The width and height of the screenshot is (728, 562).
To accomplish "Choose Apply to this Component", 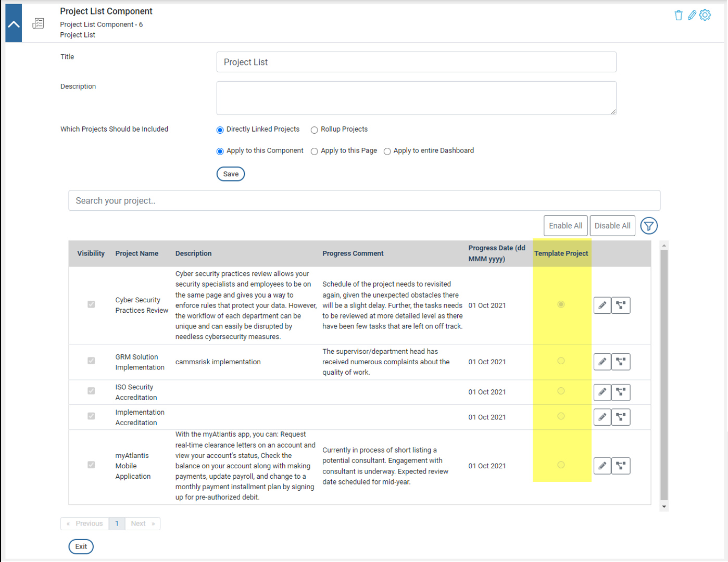I will tap(220, 151).
